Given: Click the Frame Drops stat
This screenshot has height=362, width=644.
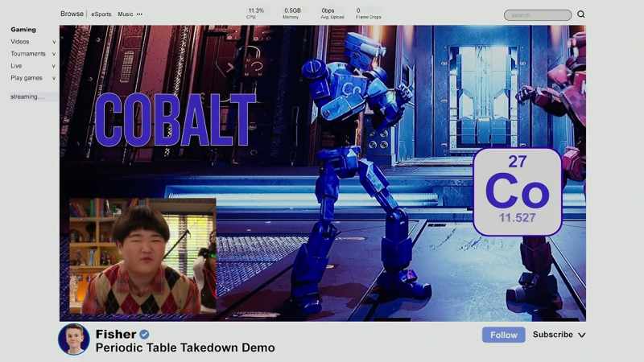Looking at the screenshot, I should pyautogui.click(x=369, y=13).
